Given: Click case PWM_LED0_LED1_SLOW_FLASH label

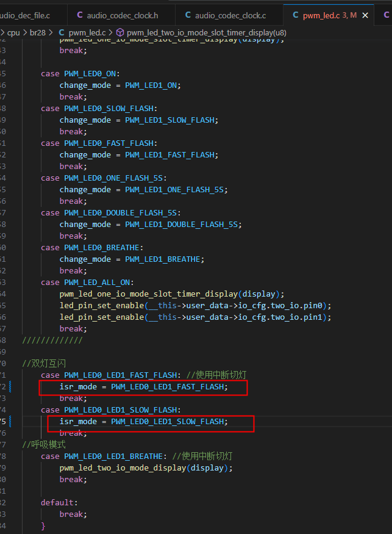Looking at the screenshot, I should click(111, 410).
